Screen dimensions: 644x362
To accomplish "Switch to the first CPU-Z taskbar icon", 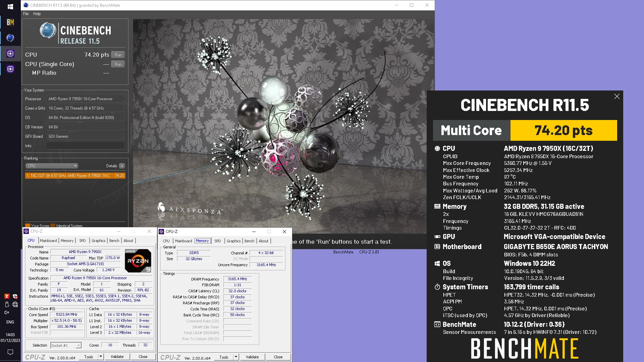I will point(10,53).
